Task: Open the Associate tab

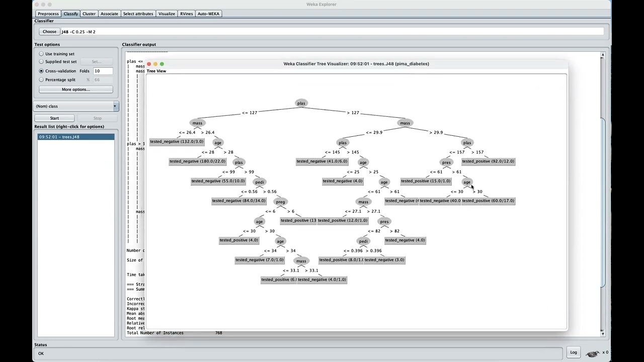Action: point(109,14)
